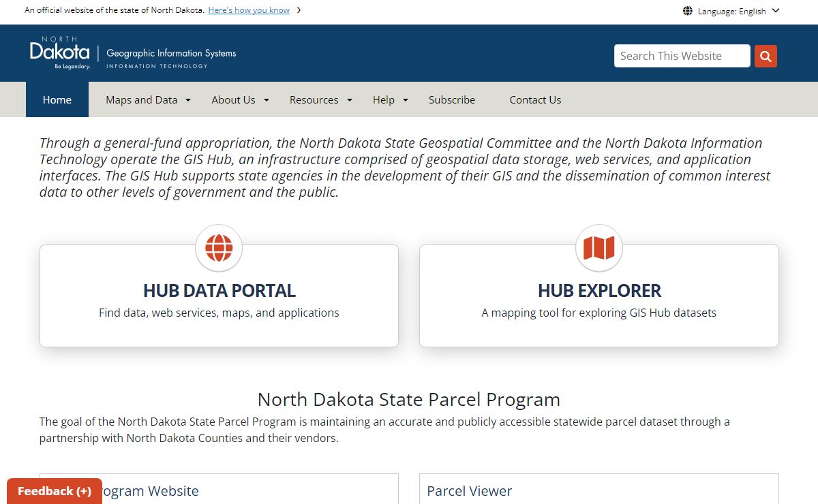Open the 'Here's how you know' link

249,10
